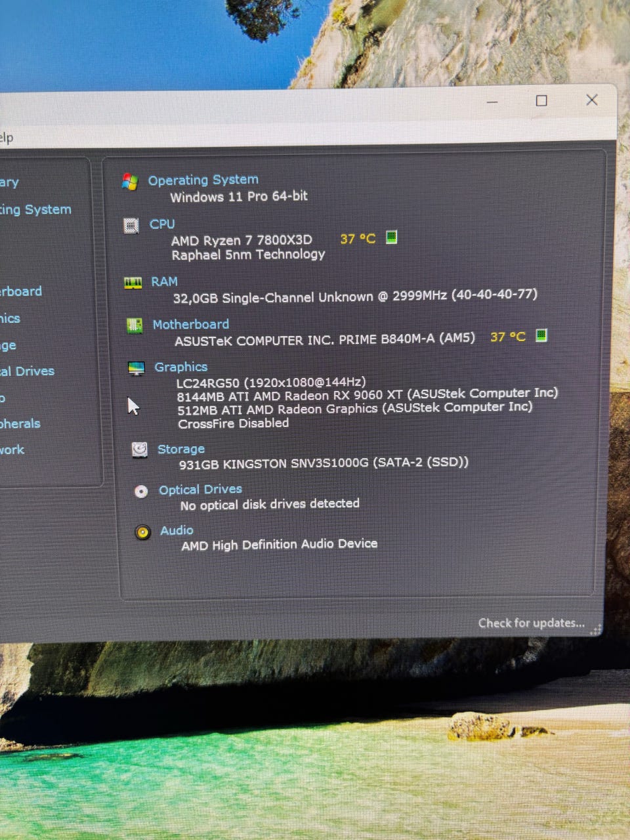Image resolution: width=630 pixels, height=840 pixels.
Task: Open the RAM section heading
Action: [164, 282]
